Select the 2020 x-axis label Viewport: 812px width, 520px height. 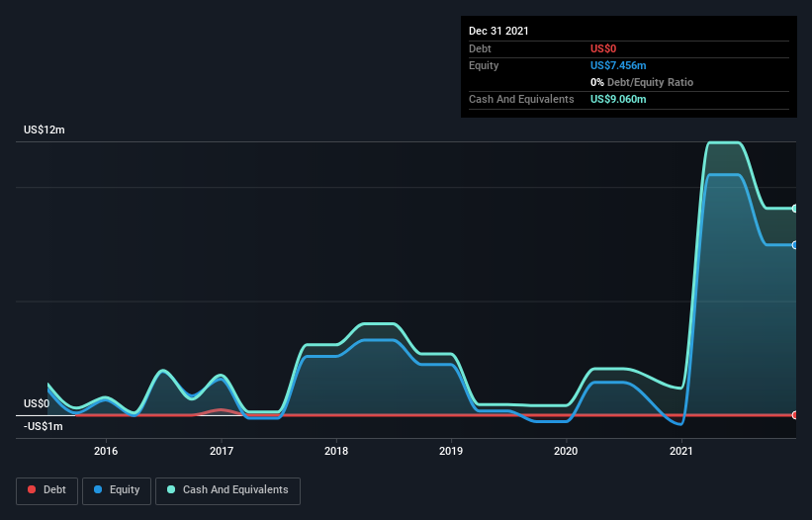(x=566, y=451)
